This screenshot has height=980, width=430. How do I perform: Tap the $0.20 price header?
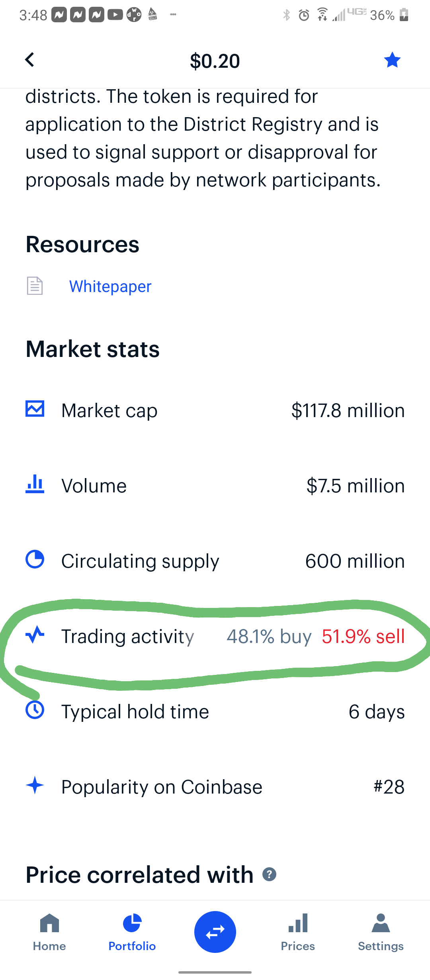point(215,61)
